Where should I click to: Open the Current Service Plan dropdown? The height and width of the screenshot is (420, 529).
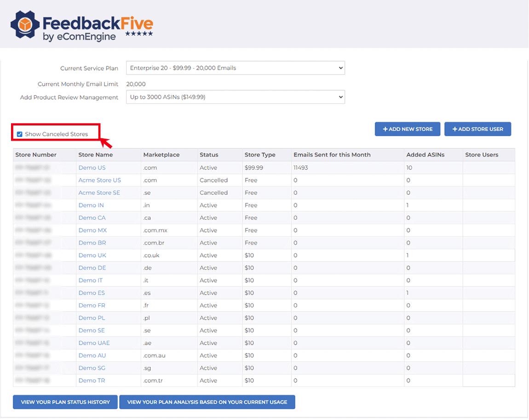(x=235, y=68)
